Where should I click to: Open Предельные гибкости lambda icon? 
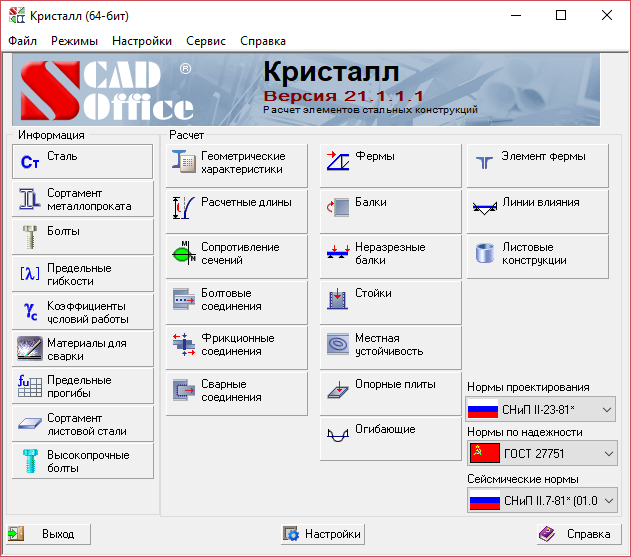coord(30,274)
